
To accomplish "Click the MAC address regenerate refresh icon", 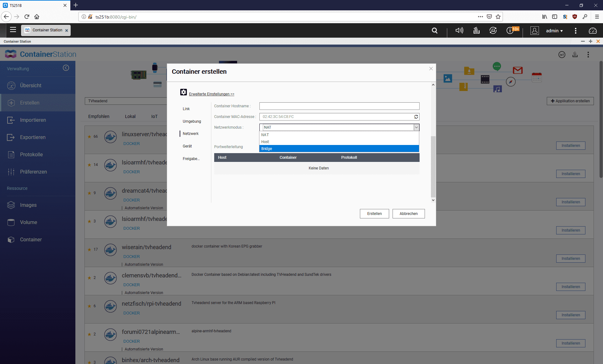I will coord(416,117).
